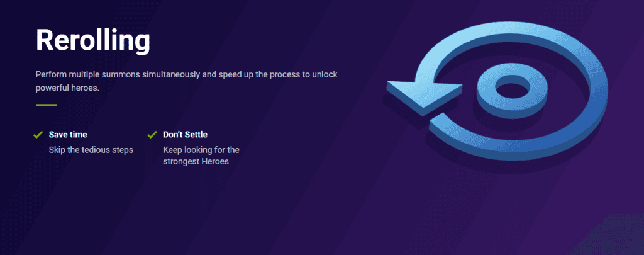Click the green checkmark beside Save time
This screenshot has width=644, height=255.
click(38, 135)
